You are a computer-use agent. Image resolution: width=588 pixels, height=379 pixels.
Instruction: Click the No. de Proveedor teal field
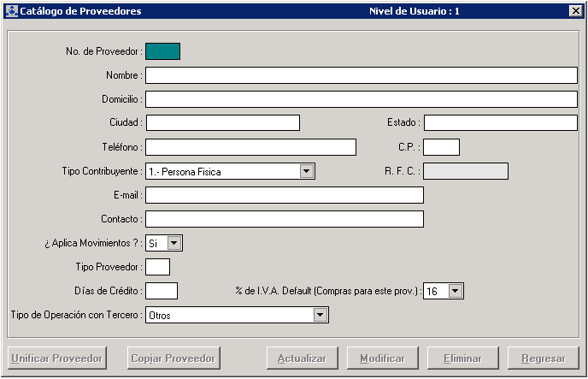pos(162,51)
